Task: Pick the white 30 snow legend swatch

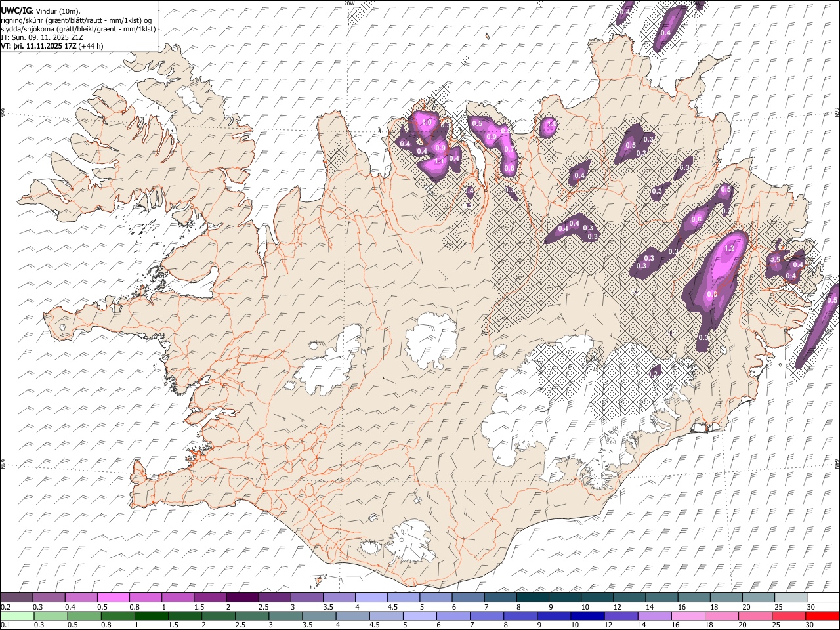Action: click(x=823, y=597)
